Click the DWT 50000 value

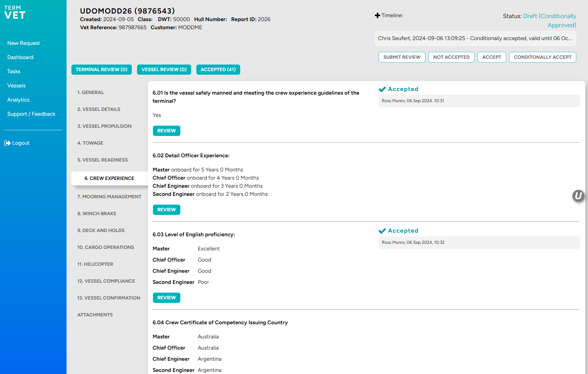click(182, 19)
